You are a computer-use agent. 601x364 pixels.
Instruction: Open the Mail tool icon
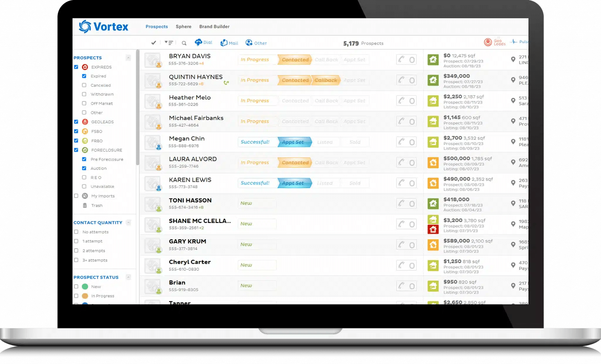224,43
